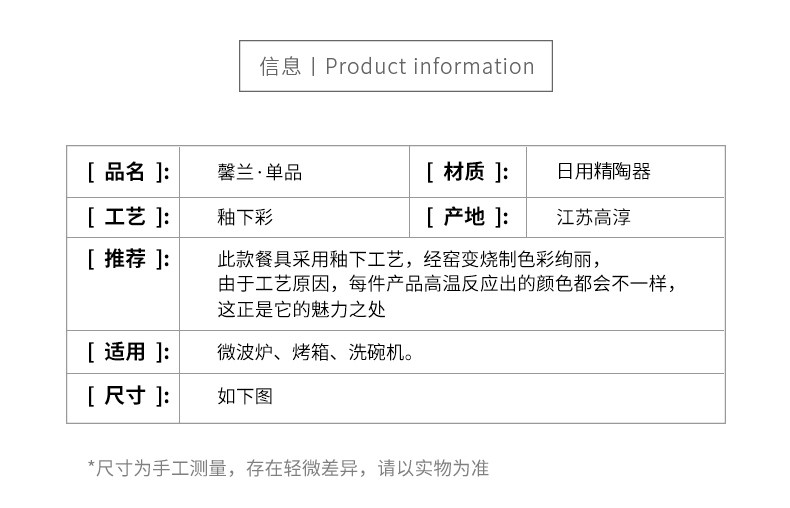This screenshot has width=790, height=508.
Task: Click the line starting 由于工艺原因
Action: (x=448, y=284)
